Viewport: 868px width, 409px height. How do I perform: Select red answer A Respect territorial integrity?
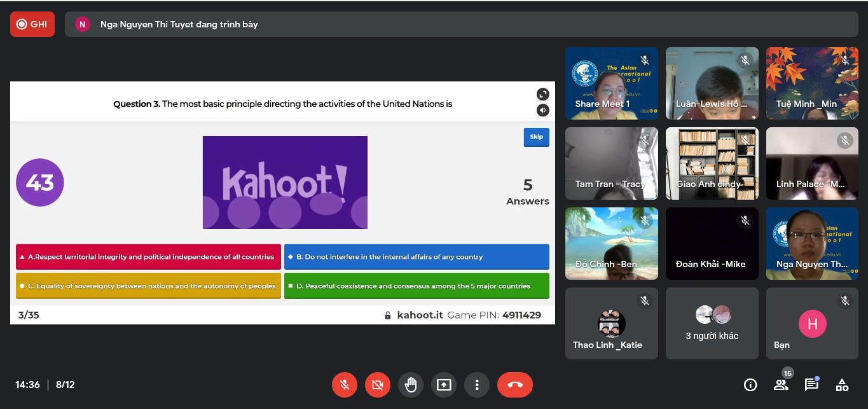pos(148,257)
